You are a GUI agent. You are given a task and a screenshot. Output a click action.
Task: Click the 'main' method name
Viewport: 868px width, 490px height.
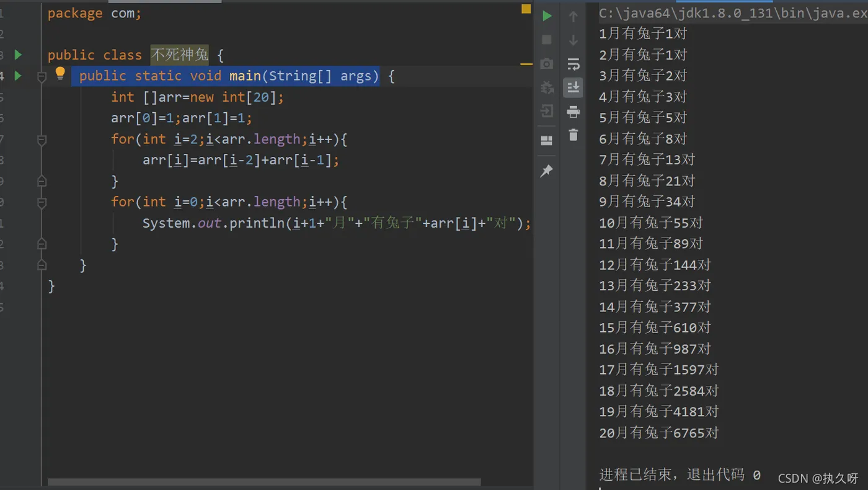point(245,76)
